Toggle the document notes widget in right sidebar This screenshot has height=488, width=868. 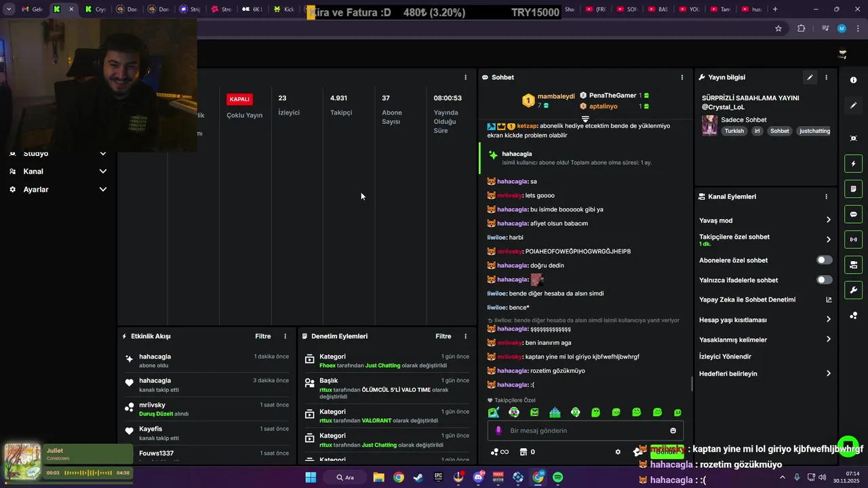click(853, 188)
